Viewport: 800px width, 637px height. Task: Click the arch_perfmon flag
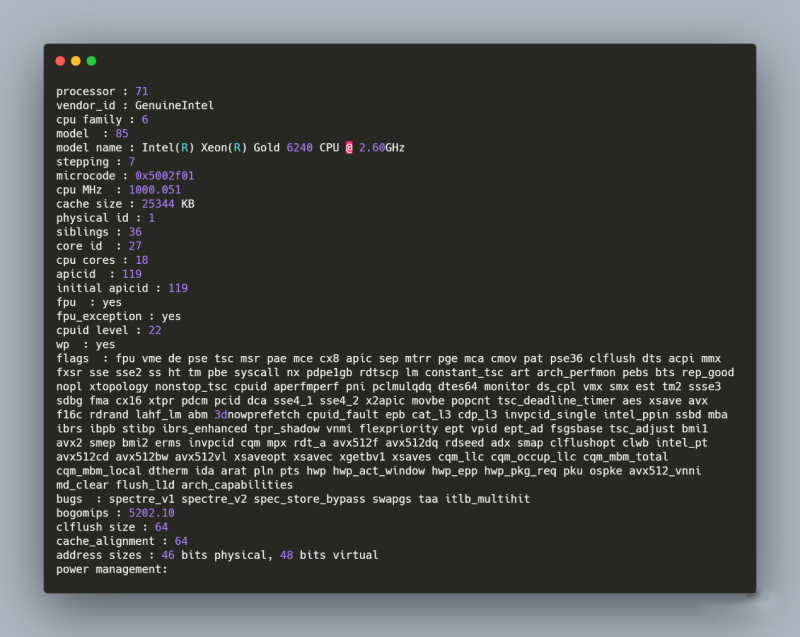pos(576,373)
